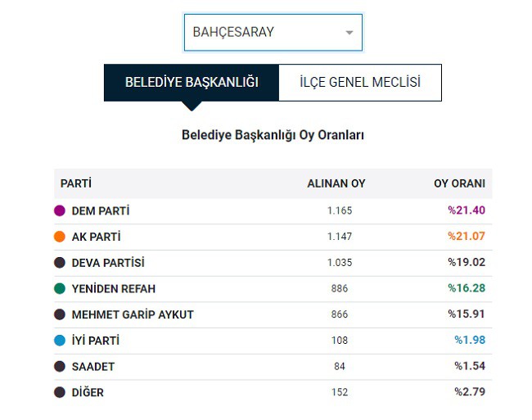Select the AK PARTİ row label

96,237
